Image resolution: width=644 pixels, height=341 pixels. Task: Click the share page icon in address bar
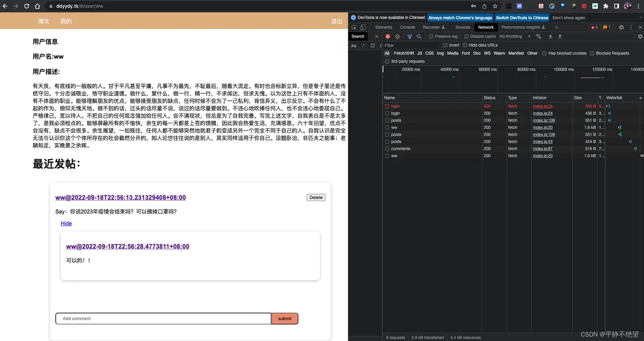coord(485,6)
